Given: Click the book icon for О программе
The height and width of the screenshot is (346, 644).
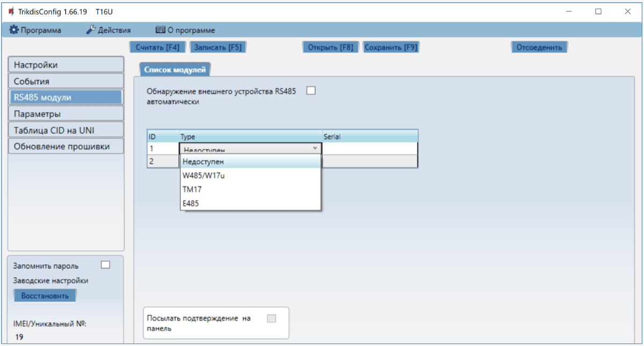Looking at the screenshot, I should tap(159, 30).
